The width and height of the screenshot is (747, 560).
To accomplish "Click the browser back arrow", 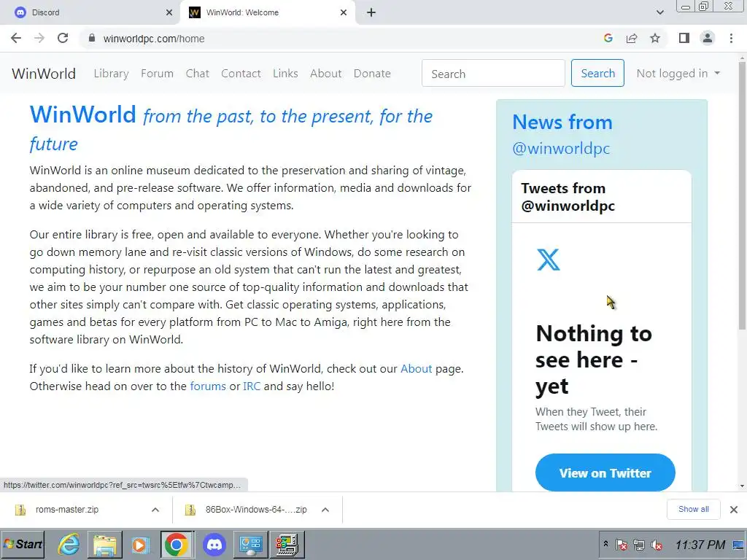I will click(16, 38).
